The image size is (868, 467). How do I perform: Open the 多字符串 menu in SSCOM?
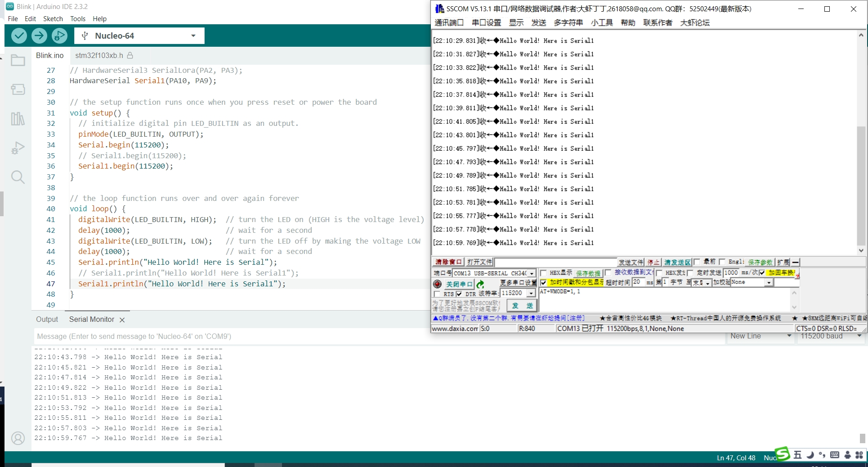point(568,22)
